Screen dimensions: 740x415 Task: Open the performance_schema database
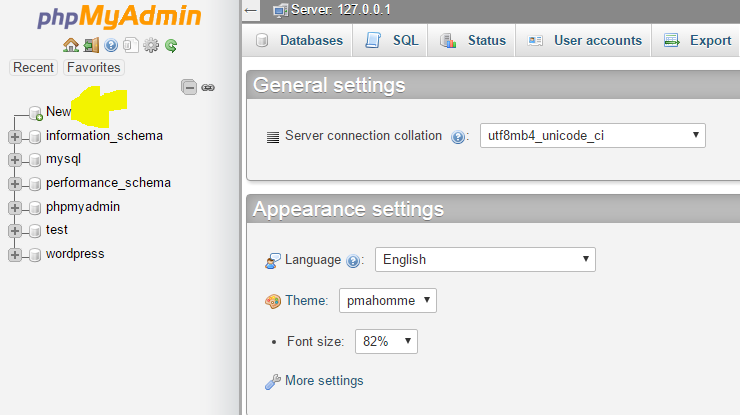pyautogui.click(x=108, y=183)
